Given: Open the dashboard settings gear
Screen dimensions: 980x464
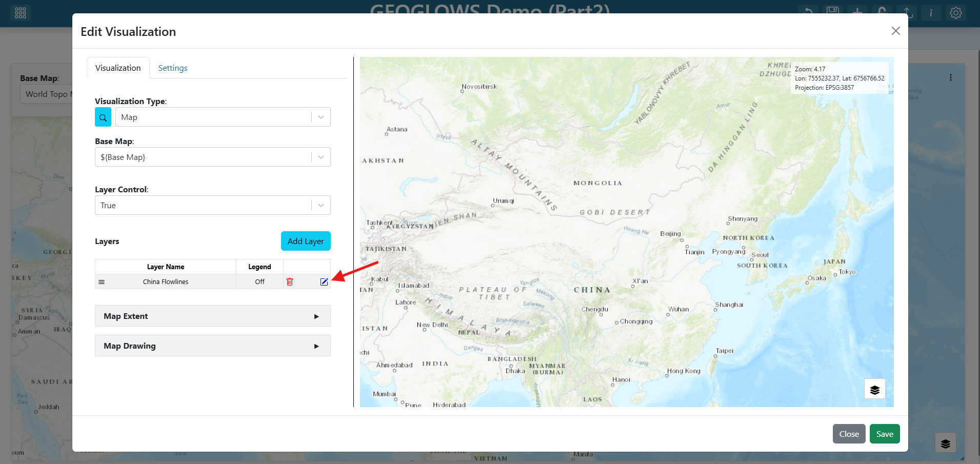Looking at the screenshot, I should coord(956,13).
